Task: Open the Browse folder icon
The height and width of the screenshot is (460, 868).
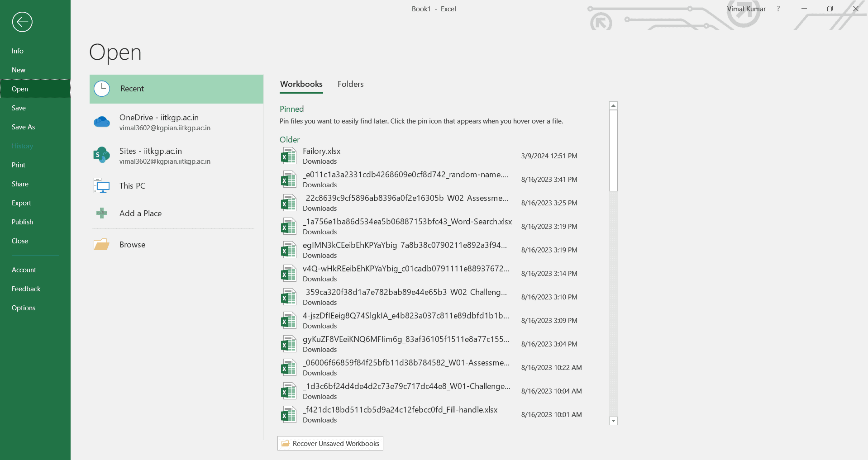Action: pyautogui.click(x=102, y=244)
